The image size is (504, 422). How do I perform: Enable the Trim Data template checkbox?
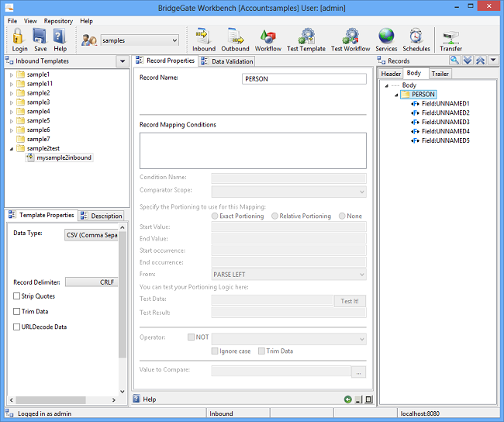point(17,311)
